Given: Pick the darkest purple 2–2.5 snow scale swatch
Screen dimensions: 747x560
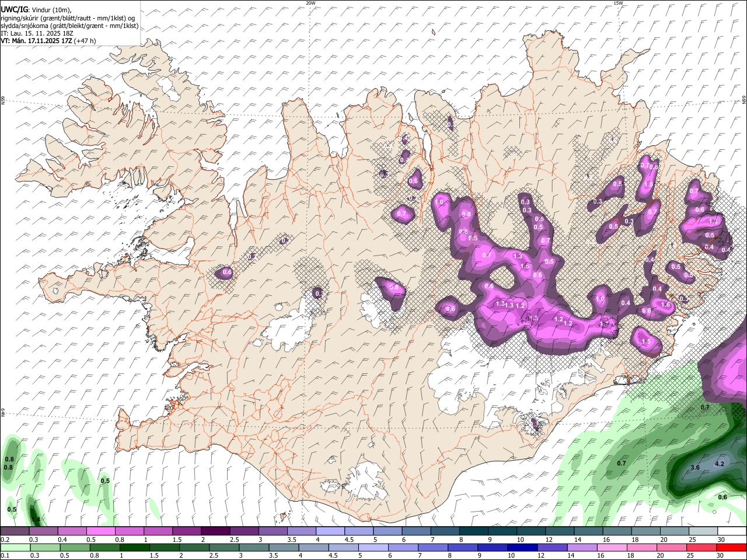Looking at the screenshot, I should 215,531.
